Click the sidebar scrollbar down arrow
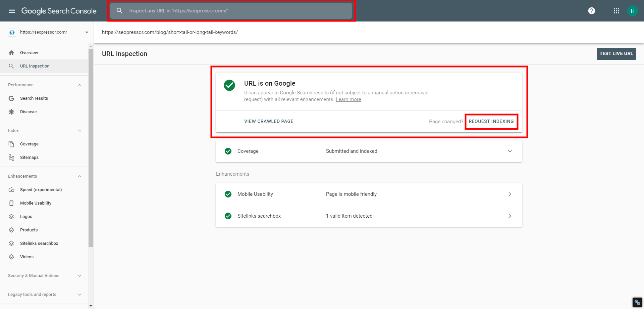 click(x=91, y=306)
